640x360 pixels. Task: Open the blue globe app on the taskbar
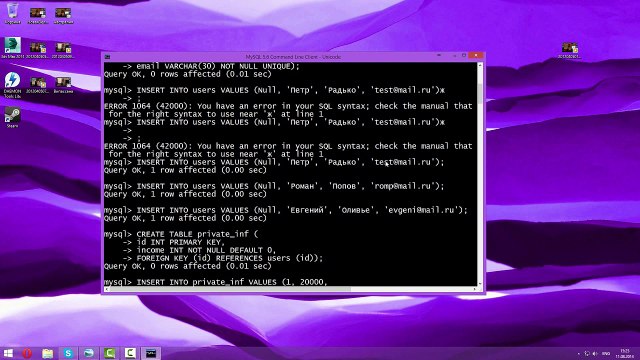(x=89, y=353)
